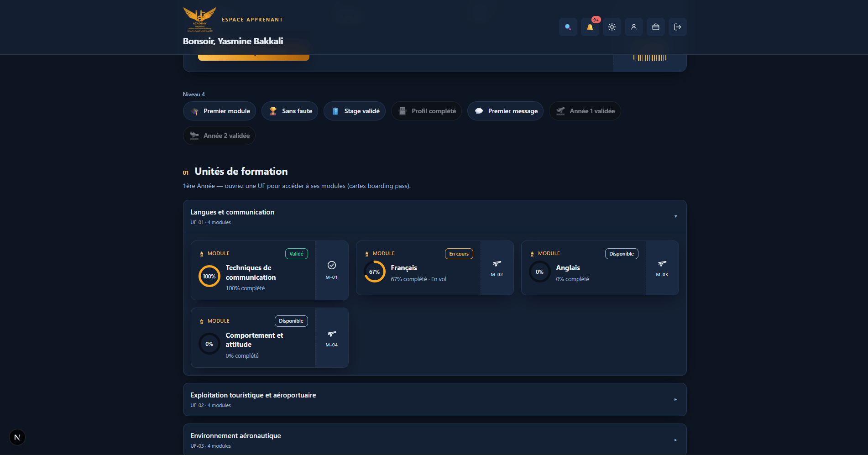Select the Premier module badge
This screenshot has width=868, height=455.
(220, 111)
